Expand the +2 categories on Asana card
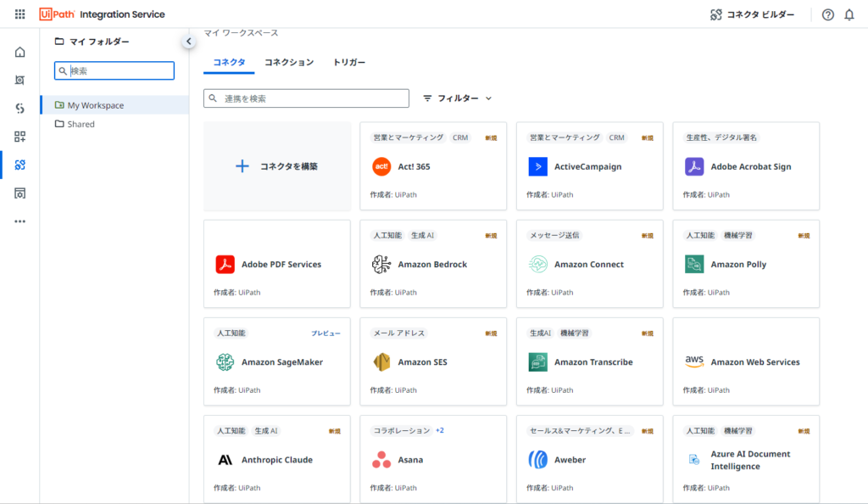Screen dimensions: 868x504 point(440,430)
